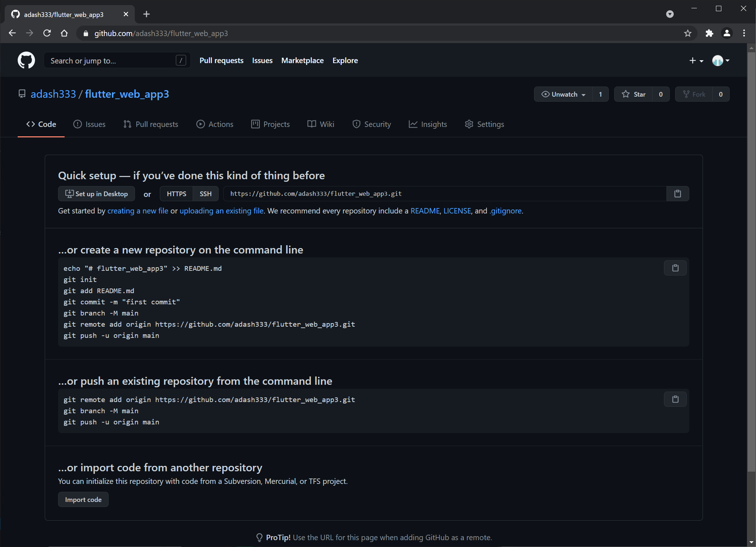Go back to the previous page

click(x=12, y=33)
